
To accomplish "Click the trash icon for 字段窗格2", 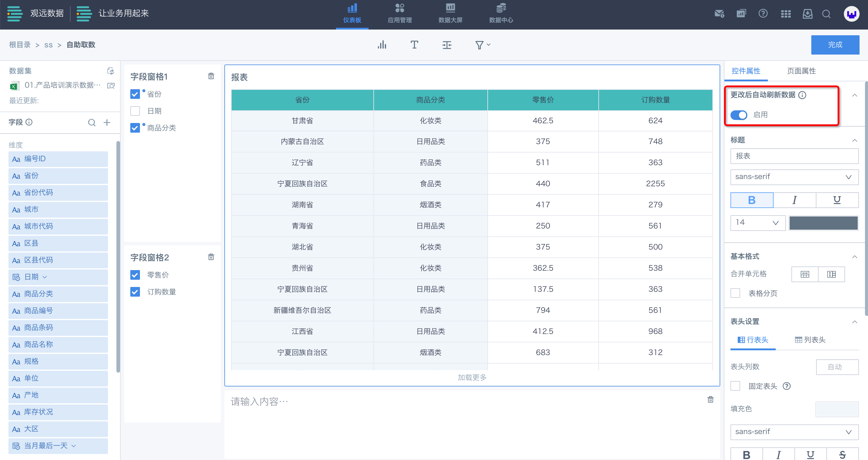I will 211,257.
